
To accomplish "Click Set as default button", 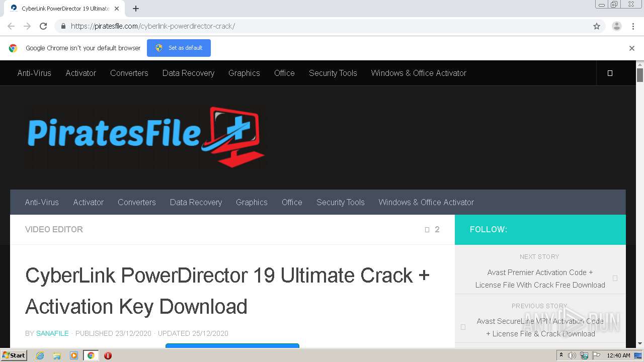I will [x=179, y=48].
